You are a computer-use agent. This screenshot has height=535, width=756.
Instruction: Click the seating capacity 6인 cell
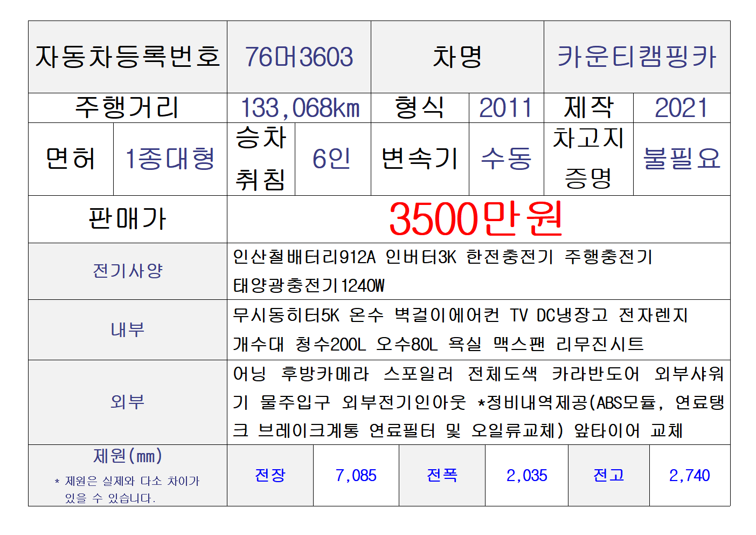click(x=332, y=159)
